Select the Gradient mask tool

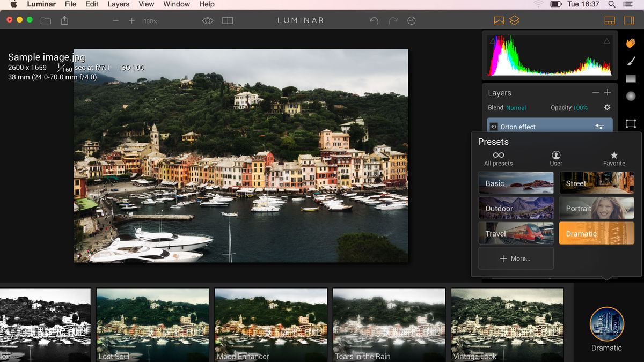[x=631, y=79]
